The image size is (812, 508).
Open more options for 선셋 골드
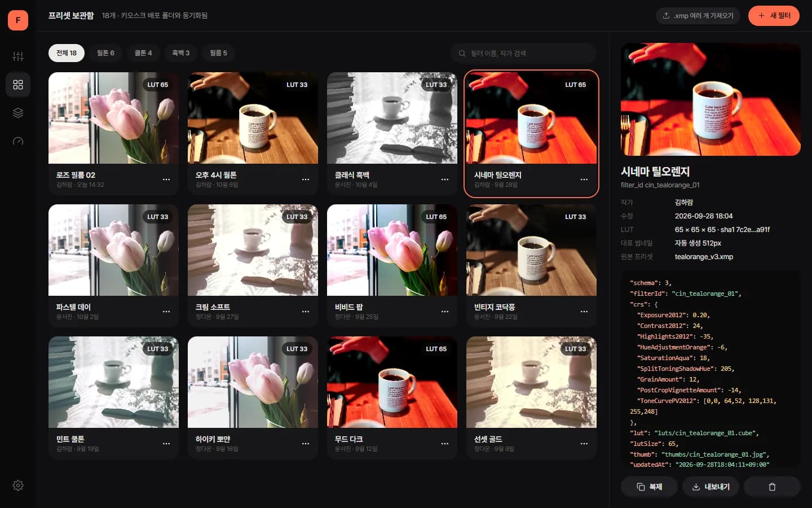(584, 444)
